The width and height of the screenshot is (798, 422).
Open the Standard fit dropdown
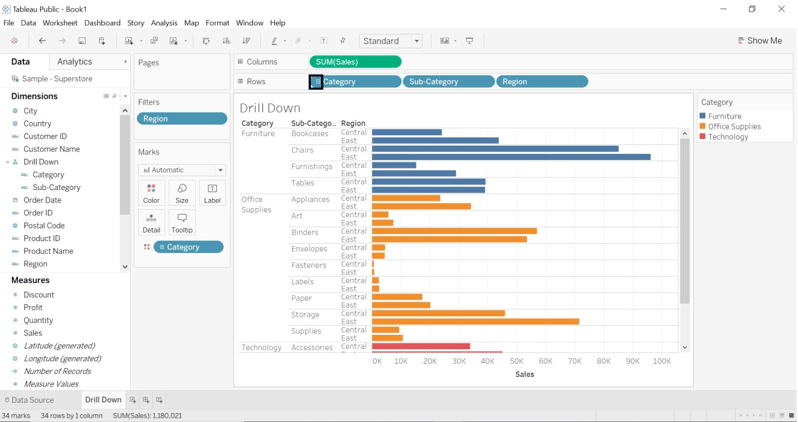click(390, 41)
